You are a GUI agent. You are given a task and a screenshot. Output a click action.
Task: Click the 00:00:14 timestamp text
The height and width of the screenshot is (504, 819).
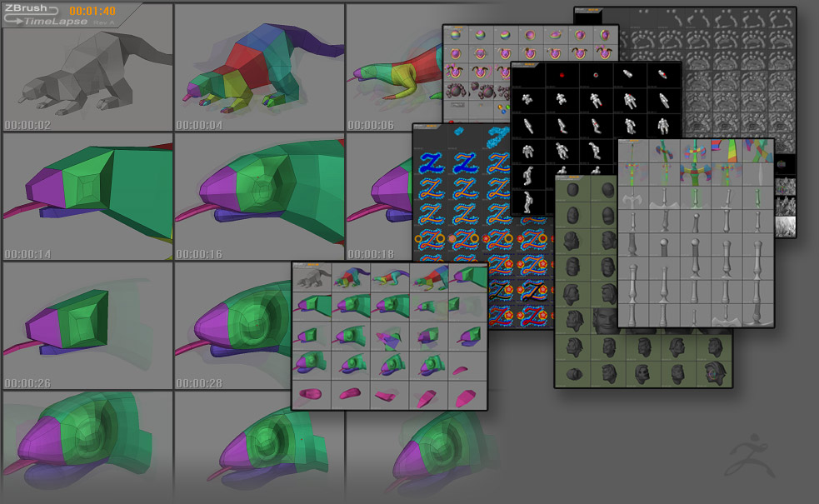[27, 254]
